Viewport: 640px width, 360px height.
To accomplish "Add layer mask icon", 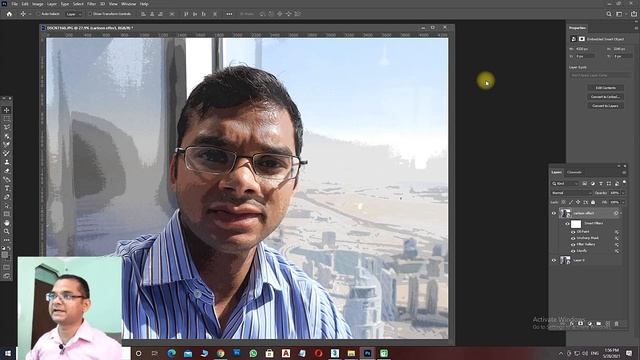I will pos(580,324).
